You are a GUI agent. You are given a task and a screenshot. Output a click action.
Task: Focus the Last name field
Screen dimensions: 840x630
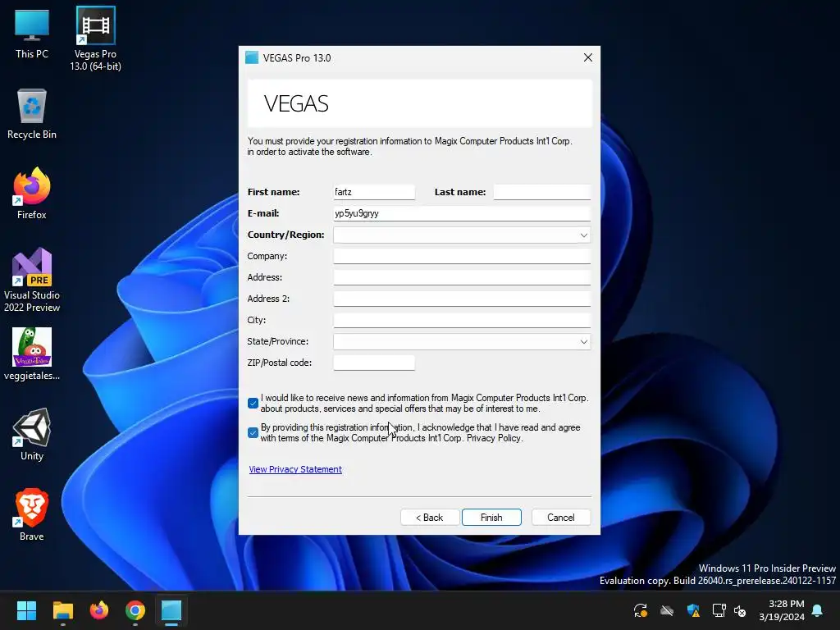point(541,192)
